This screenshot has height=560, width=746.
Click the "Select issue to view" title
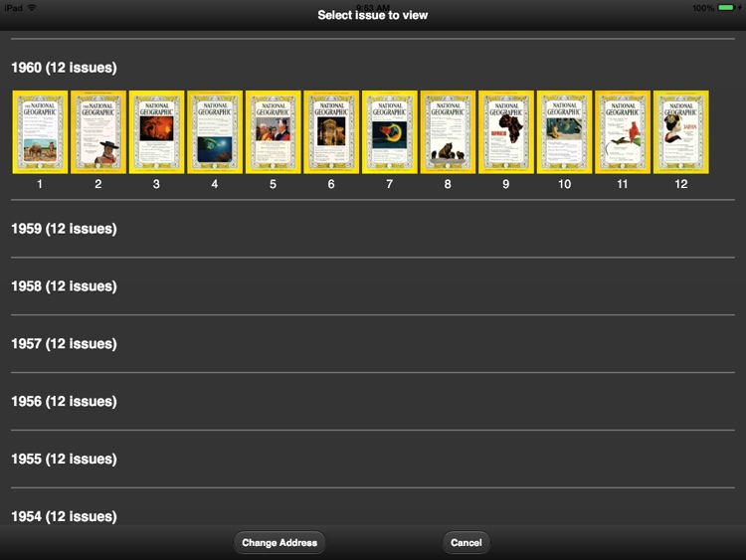tap(373, 15)
